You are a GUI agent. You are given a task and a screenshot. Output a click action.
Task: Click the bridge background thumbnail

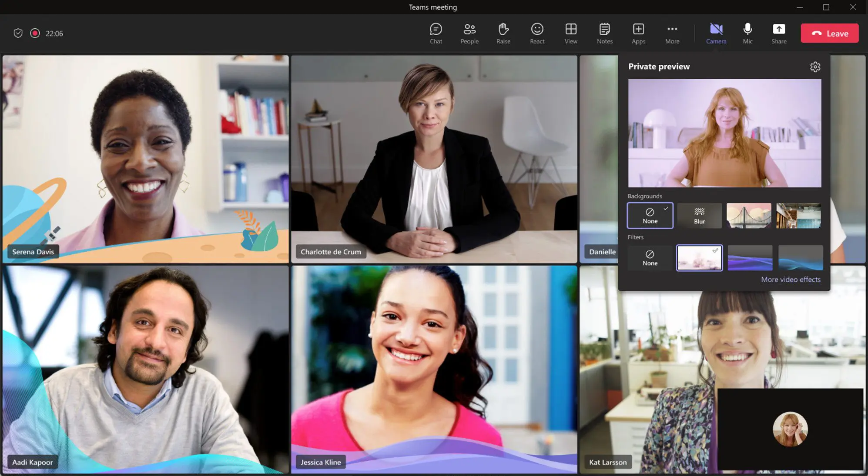click(x=749, y=215)
